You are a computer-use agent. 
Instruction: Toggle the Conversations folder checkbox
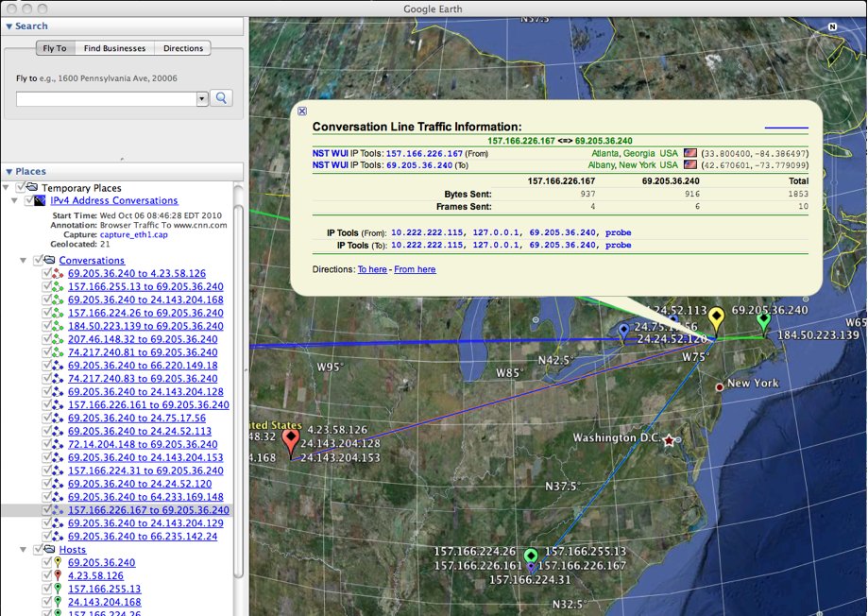[x=38, y=259]
